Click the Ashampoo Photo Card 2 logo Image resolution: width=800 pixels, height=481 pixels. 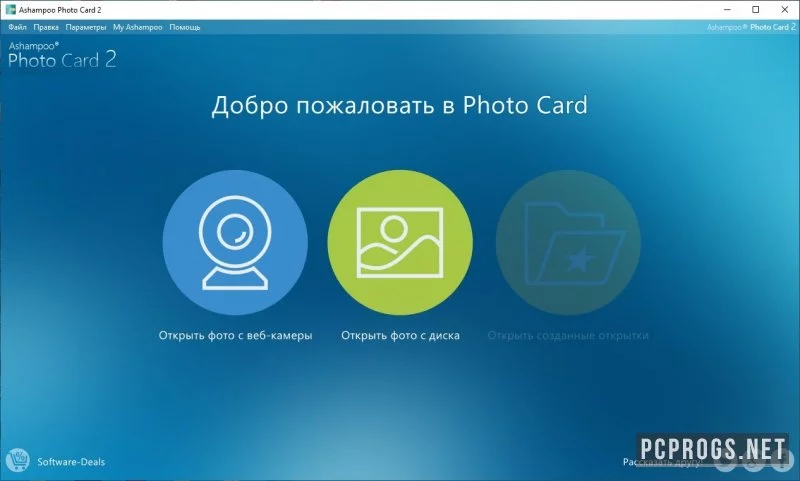click(62, 55)
